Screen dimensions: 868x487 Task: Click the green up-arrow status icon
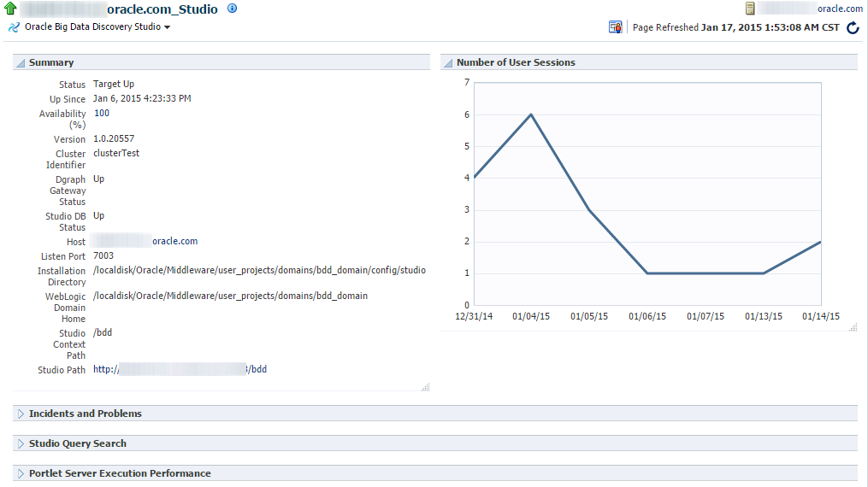click(10, 9)
